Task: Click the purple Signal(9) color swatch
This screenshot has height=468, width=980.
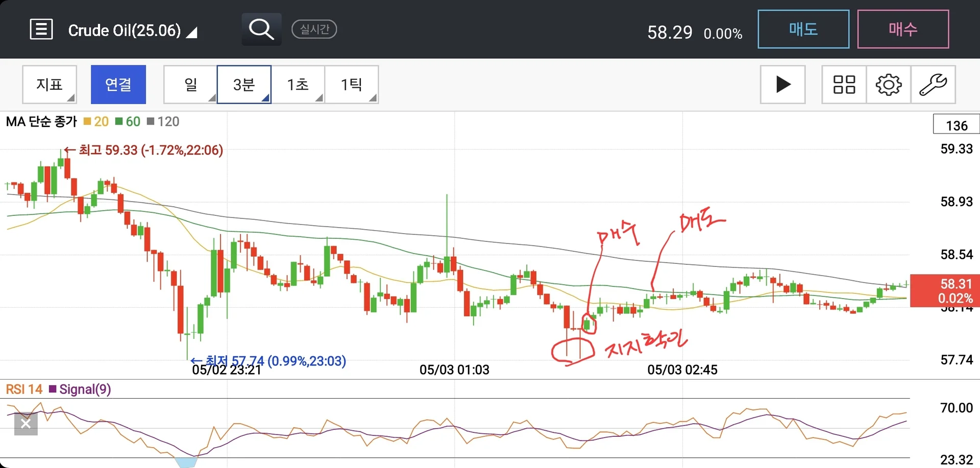Action: pos(53,389)
